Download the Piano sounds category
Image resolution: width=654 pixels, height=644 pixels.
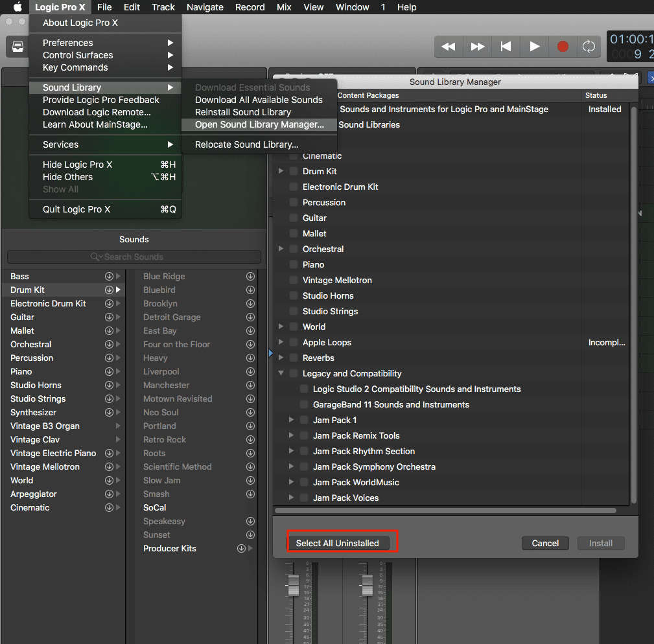[x=110, y=371]
